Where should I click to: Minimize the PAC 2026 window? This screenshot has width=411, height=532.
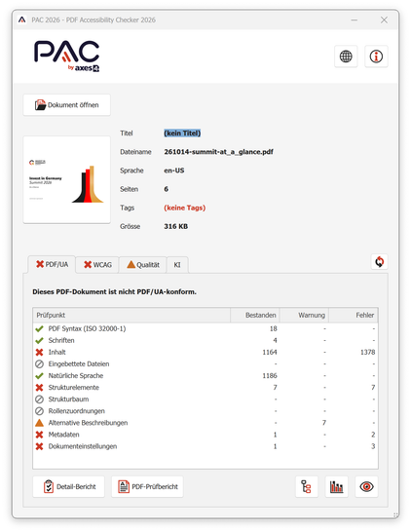[355, 20]
